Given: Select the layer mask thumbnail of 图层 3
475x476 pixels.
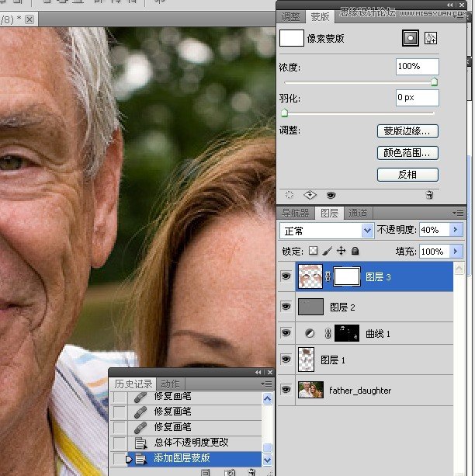Looking at the screenshot, I should coord(347,276).
